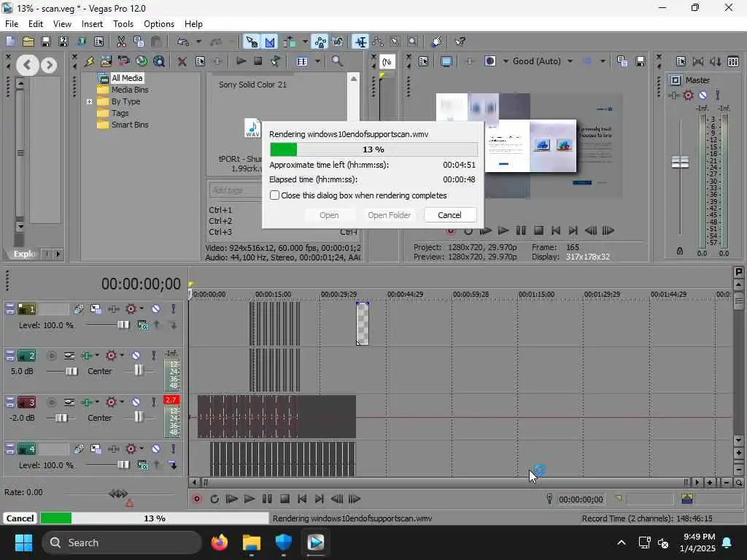The height and width of the screenshot is (560, 747).
Task: Click the Open project folder icon
Action: coord(28,42)
